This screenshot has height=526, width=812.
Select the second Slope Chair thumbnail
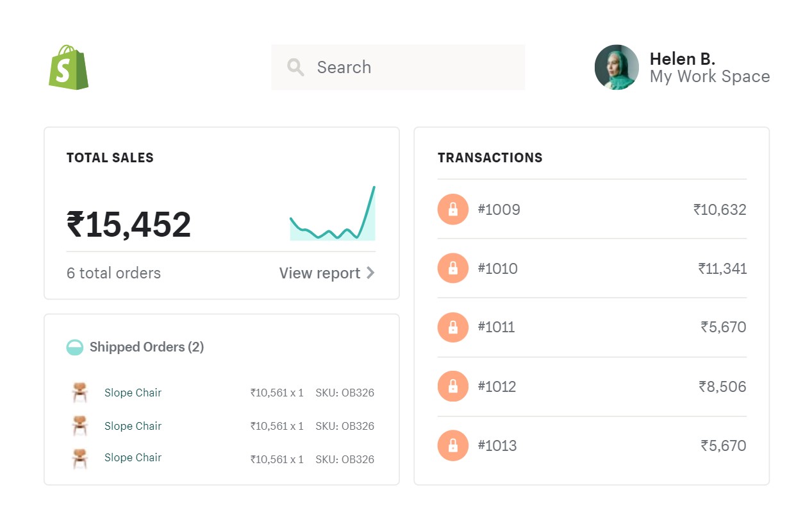coord(79,426)
